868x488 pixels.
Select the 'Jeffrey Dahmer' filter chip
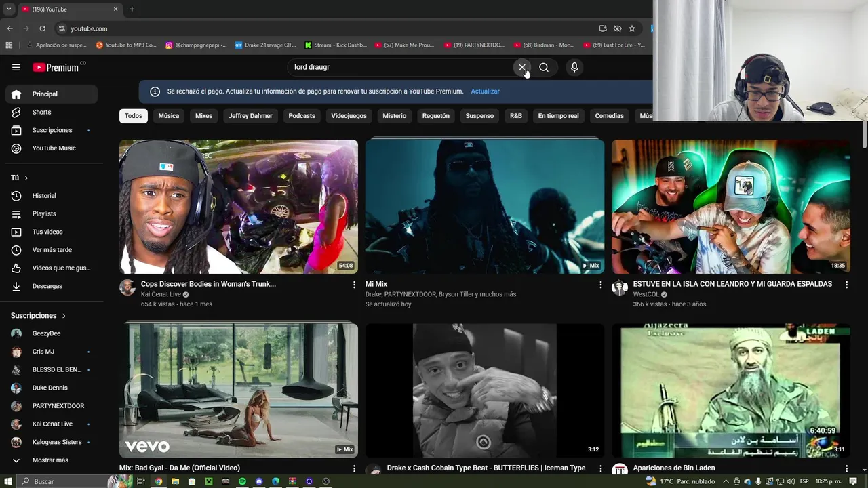click(x=250, y=116)
